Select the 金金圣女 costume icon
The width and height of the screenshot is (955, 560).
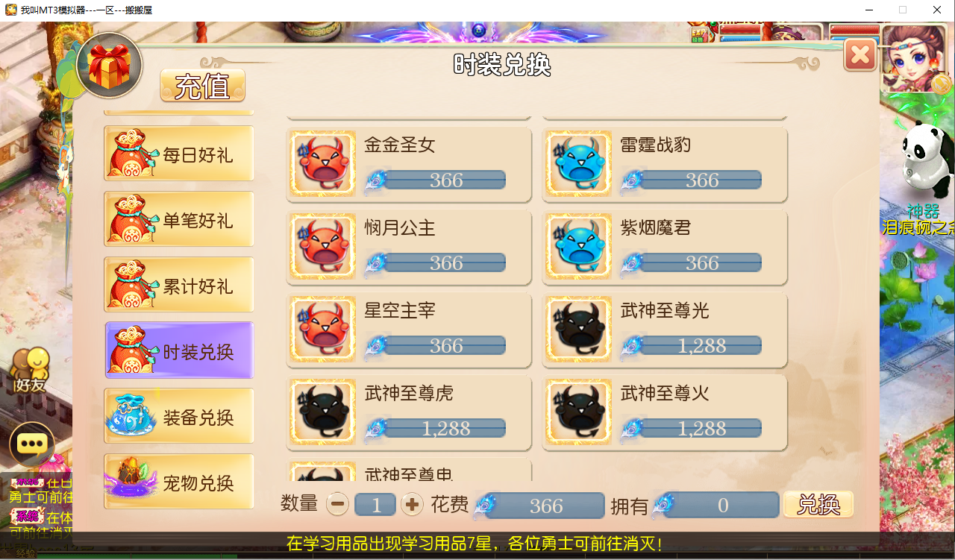[322, 164]
